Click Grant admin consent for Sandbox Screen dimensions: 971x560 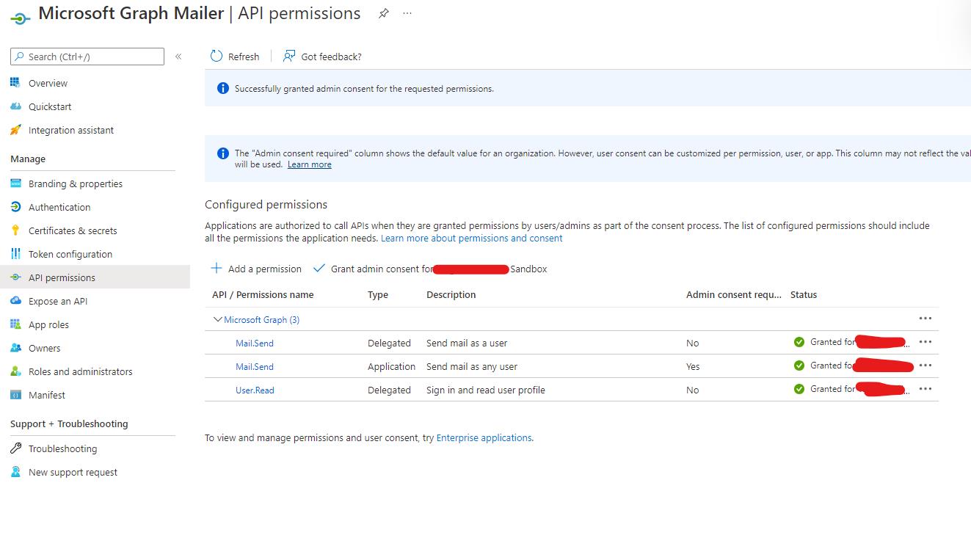click(430, 269)
